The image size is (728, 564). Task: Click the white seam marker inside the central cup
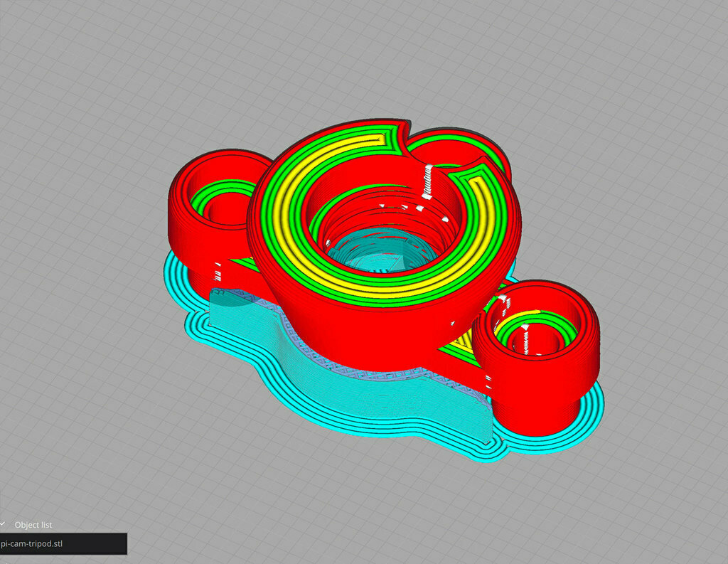point(428,182)
